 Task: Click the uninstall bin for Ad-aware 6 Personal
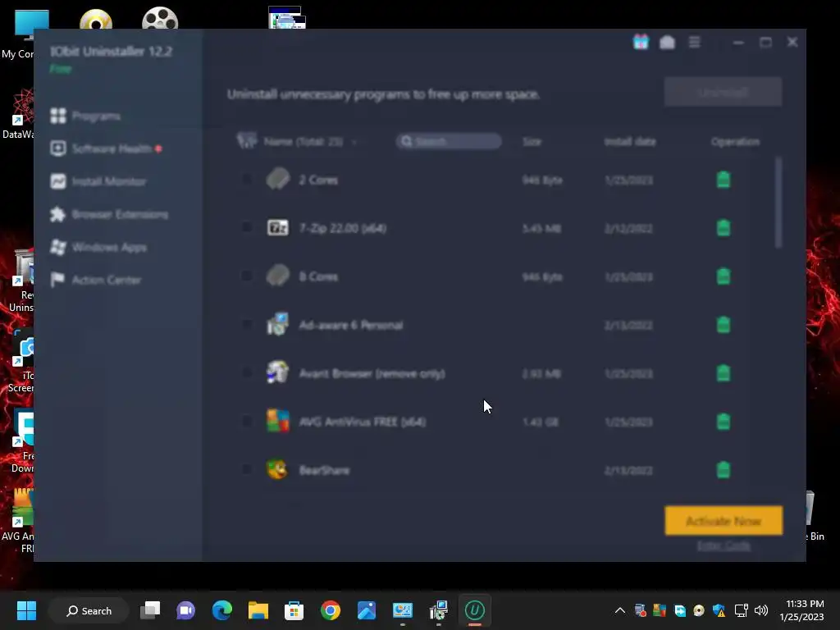[x=724, y=325]
